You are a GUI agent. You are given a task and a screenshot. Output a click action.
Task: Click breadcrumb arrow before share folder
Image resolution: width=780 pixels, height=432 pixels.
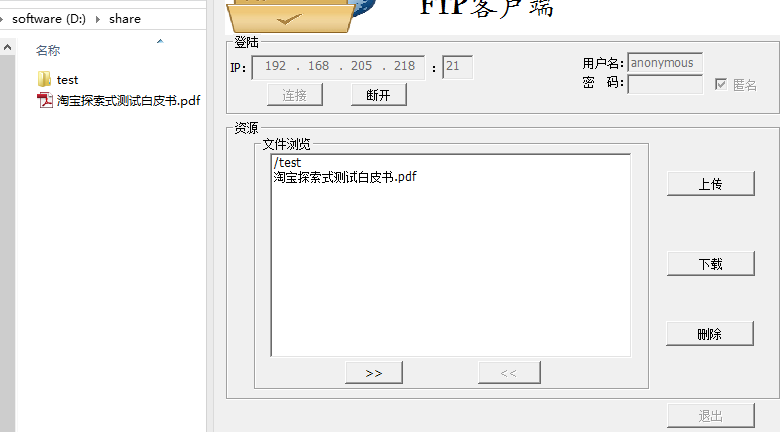[x=98, y=19]
